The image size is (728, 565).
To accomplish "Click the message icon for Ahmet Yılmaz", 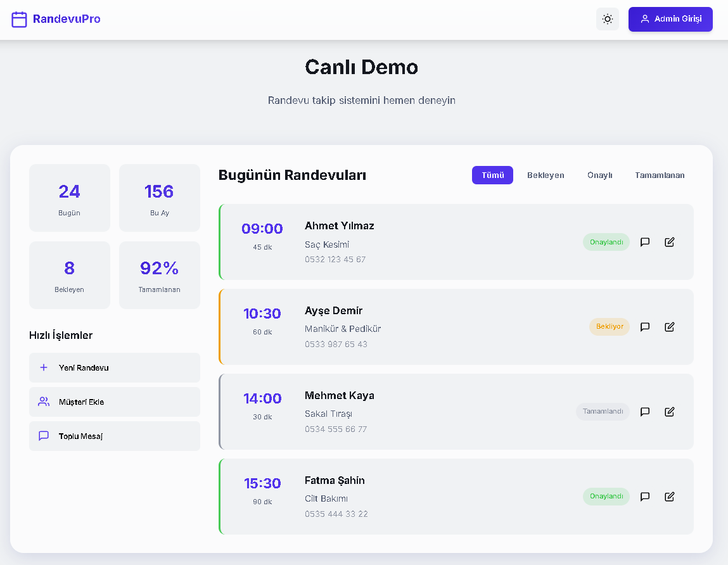I will pyautogui.click(x=645, y=242).
